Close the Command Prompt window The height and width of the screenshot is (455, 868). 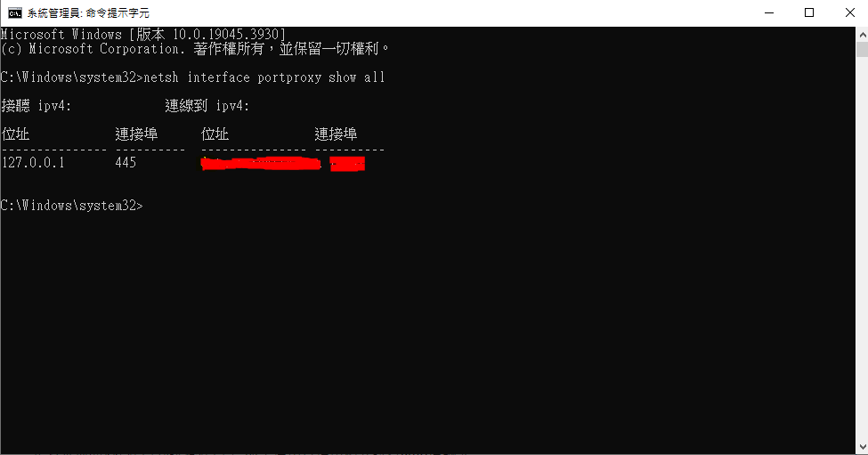pos(849,12)
